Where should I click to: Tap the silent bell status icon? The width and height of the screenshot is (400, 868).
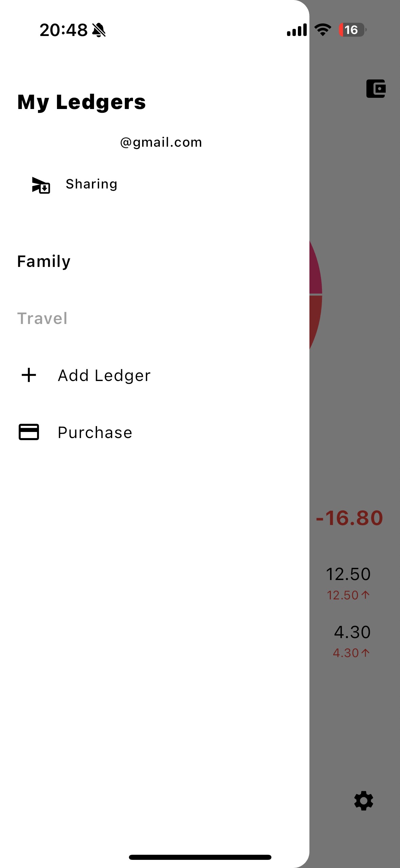click(x=99, y=30)
